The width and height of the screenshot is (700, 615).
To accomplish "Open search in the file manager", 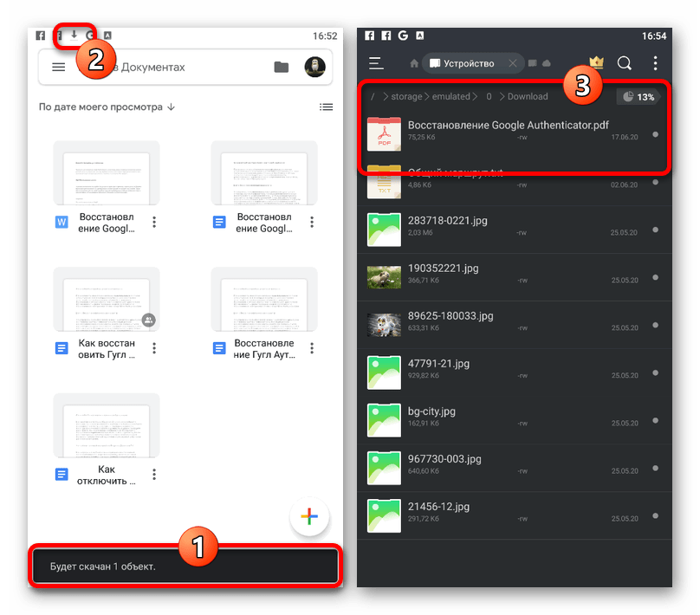I will (624, 63).
